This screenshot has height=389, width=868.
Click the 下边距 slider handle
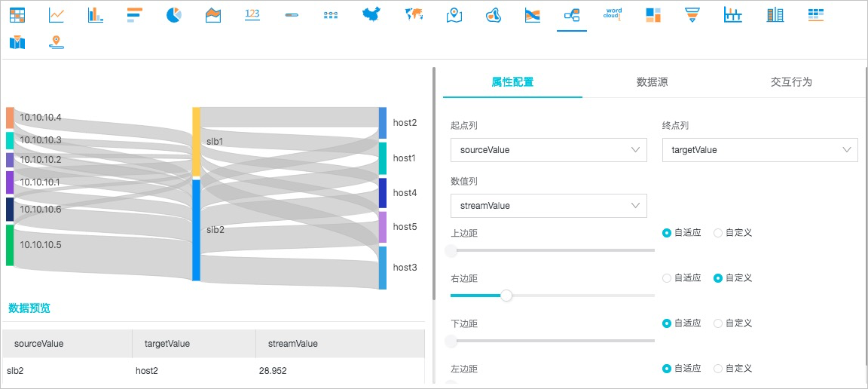tap(451, 341)
